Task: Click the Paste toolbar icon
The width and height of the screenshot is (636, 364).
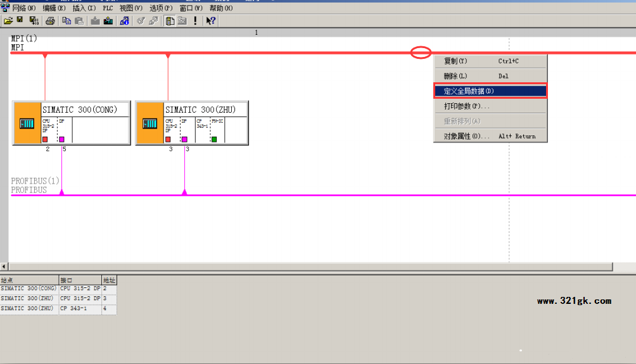Action: click(80, 21)
